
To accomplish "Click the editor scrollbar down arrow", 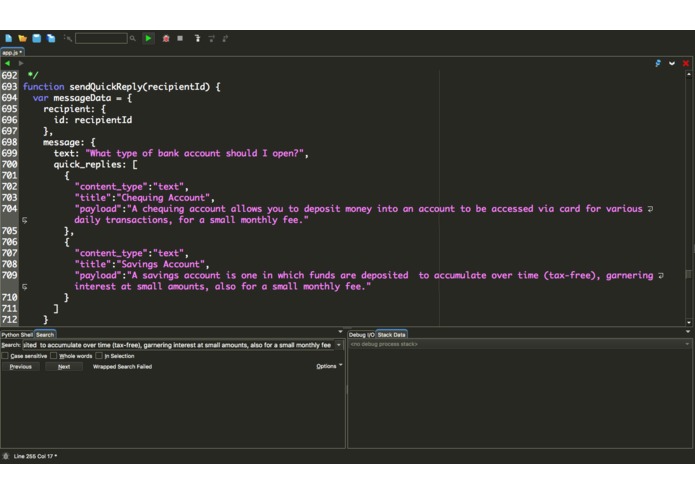I will [688, 323].
